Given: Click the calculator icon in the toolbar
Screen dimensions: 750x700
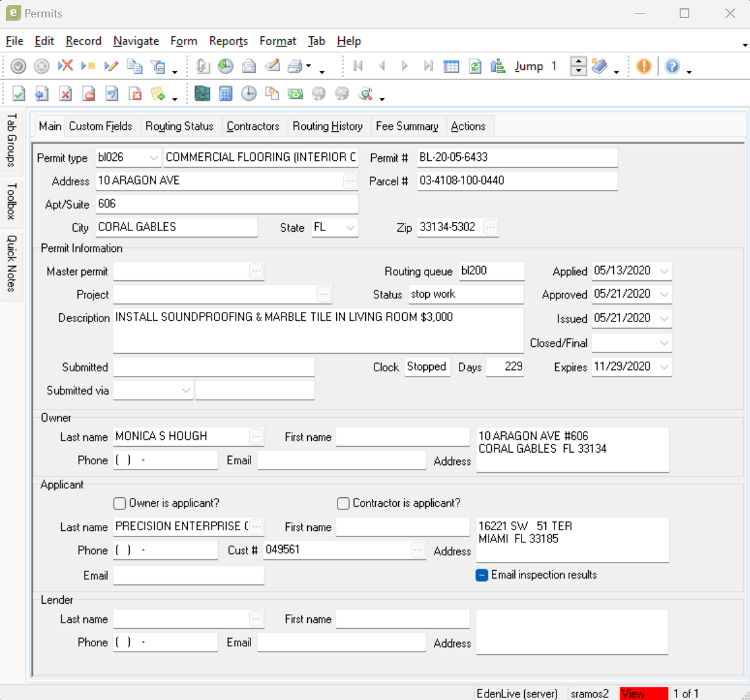Looking at the screenshot, I should 225,94.
